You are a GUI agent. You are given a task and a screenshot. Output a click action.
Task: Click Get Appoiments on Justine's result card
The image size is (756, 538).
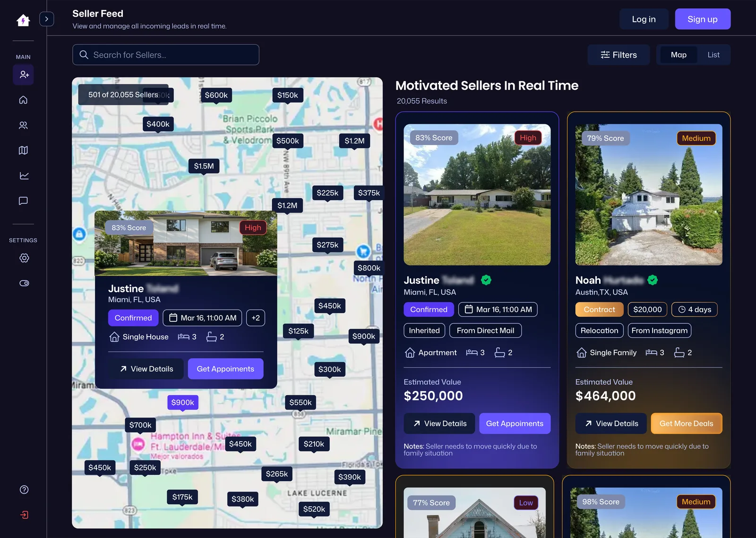click(515, 424)
